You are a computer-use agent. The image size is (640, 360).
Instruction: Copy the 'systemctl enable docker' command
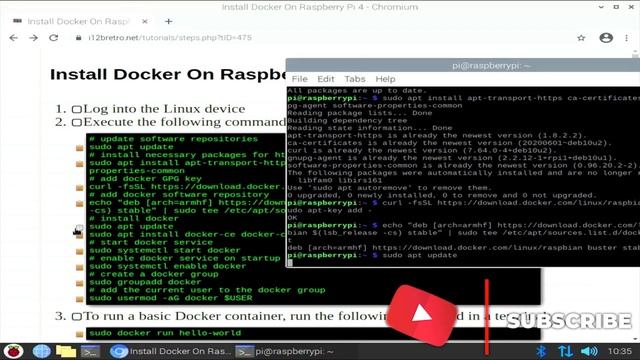coord(80,267)
